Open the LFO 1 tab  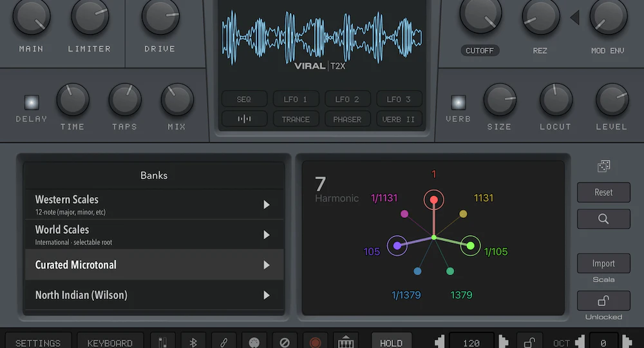click(296, 99)
